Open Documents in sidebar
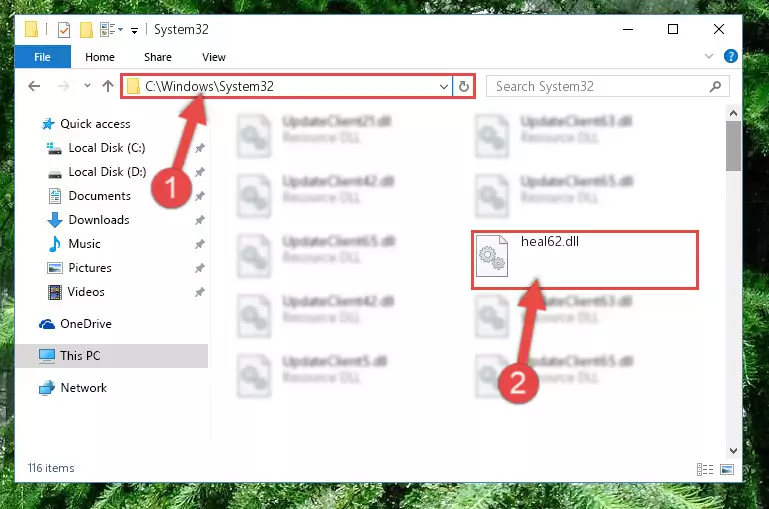769x509 pixels. 100,196
